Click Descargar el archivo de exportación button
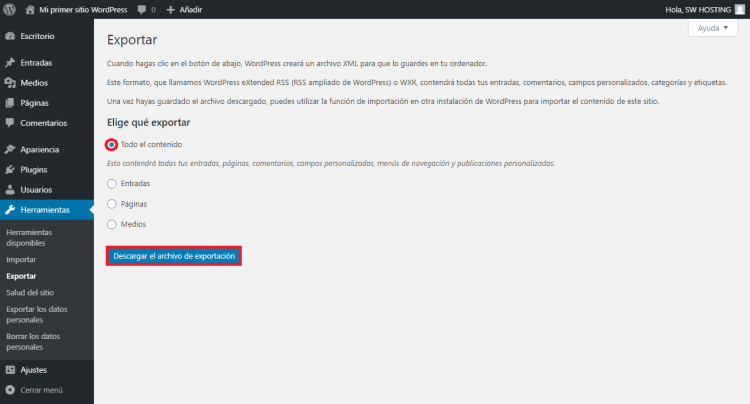The image size is (750, 404). (174, 256)
